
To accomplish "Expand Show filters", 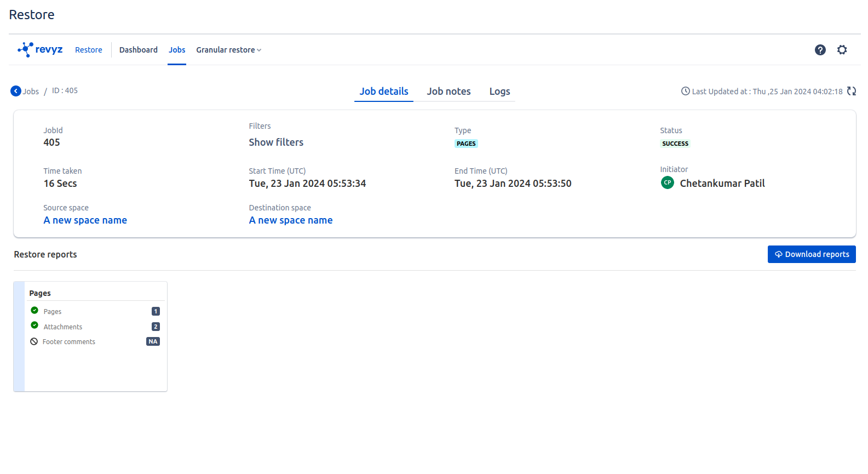I will 276,142.
